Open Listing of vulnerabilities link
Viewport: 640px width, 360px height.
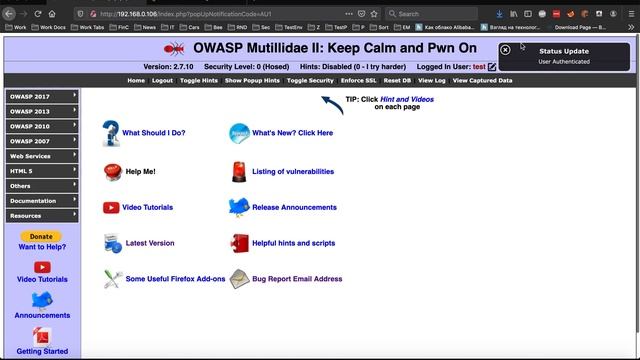[293, 171]
